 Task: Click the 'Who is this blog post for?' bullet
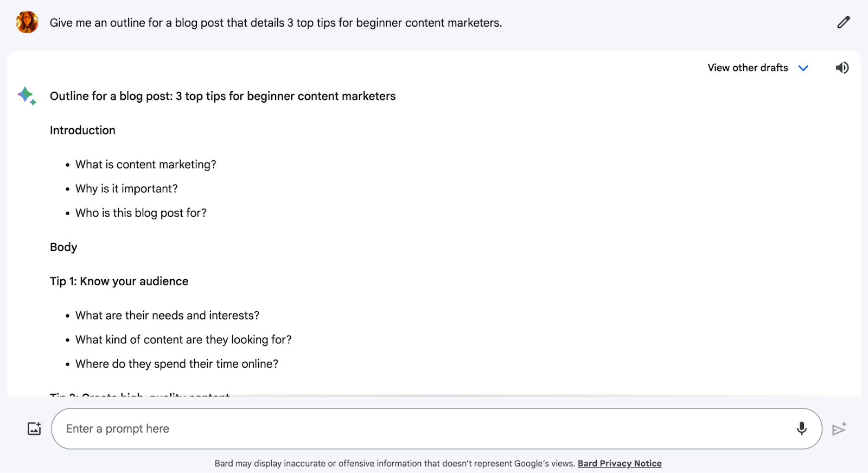tap(141, 212)
